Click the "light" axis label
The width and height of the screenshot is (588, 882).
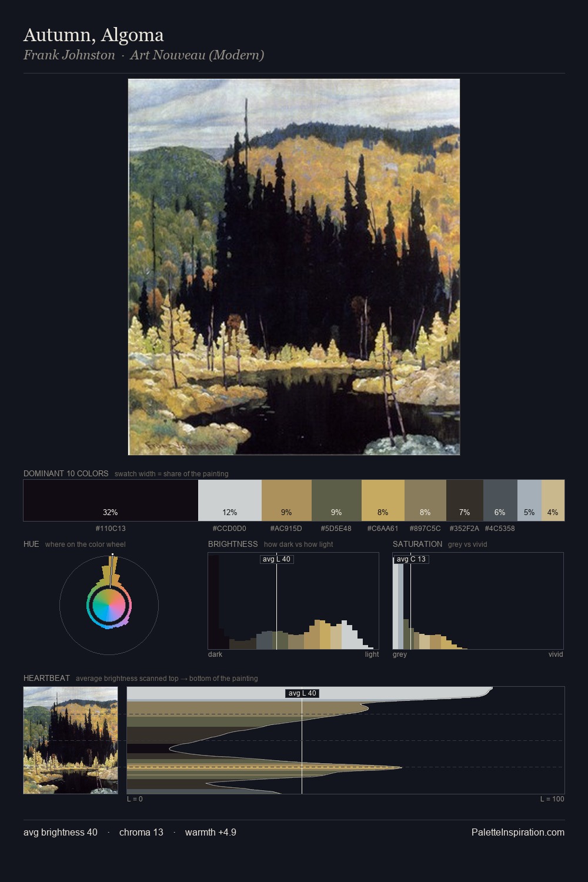(x=372, y=654)
